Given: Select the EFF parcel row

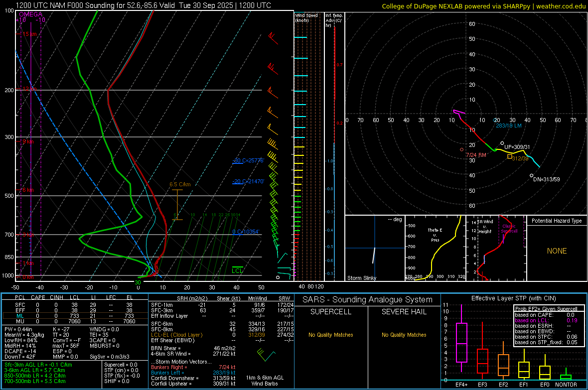Looking at the screenshot, I should click(x=75, y=310).
